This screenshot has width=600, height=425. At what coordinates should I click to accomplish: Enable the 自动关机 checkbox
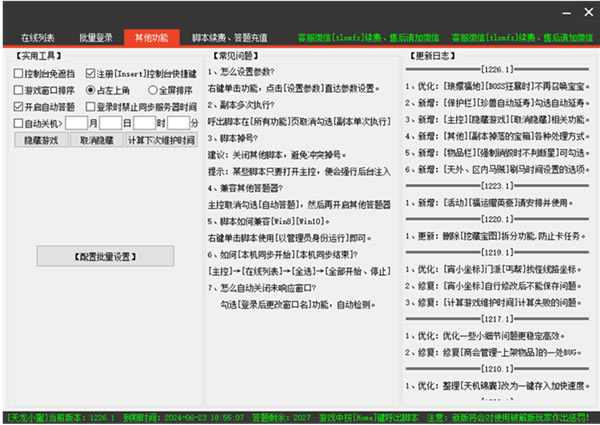point(18,122)
